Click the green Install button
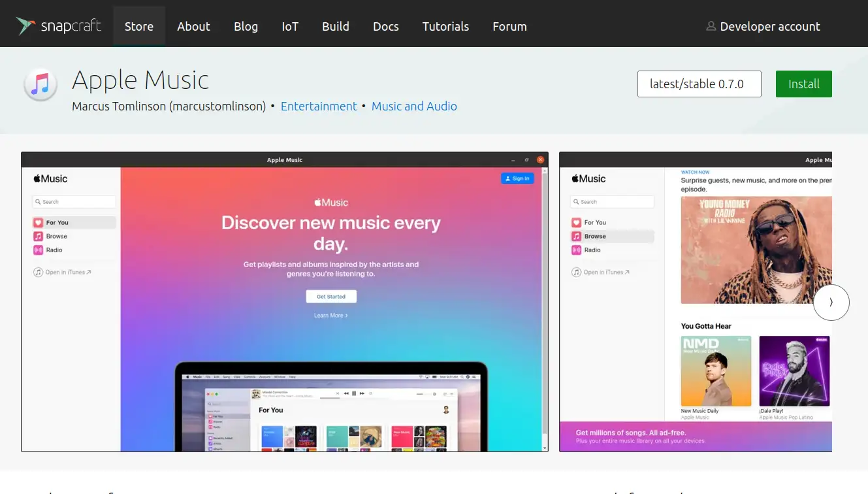 click(x=804, y=84)
